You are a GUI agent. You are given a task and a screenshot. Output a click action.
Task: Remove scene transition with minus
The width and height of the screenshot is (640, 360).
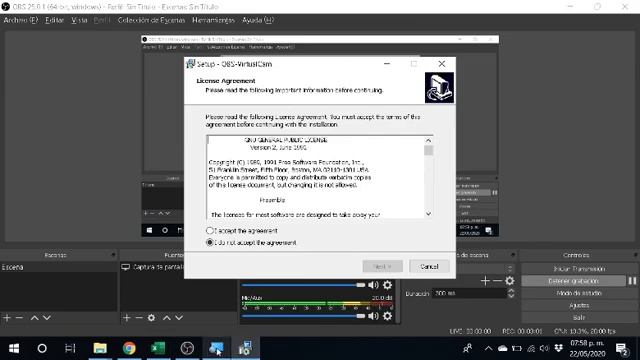pyautogui.click(x=497, y=281)
